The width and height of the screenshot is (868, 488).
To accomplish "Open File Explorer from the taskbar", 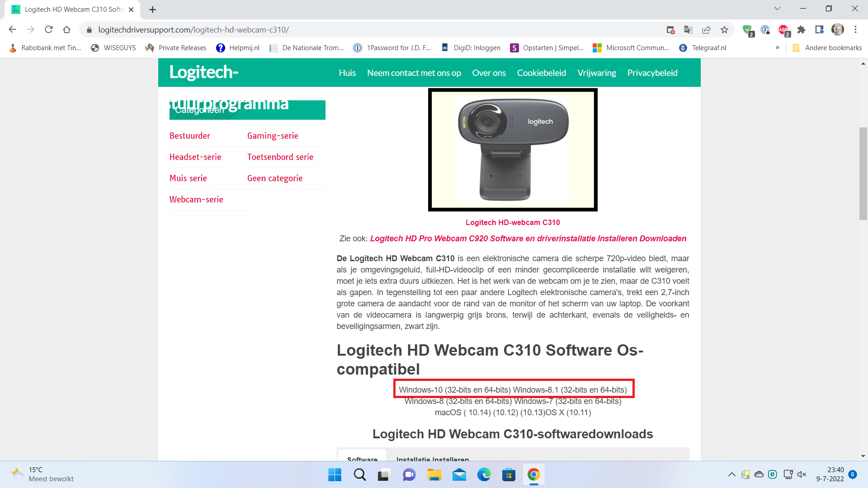I will pyautogui.click(x=434, y=475).
